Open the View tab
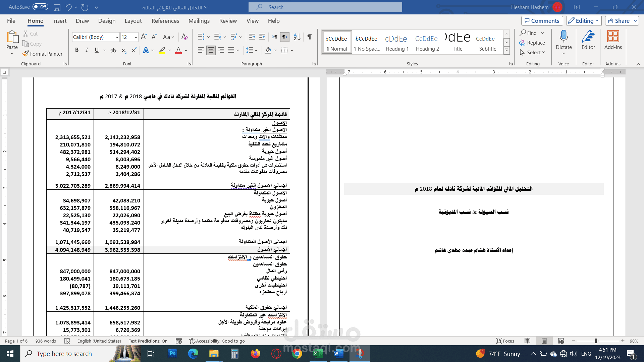This screenshot has height=362, width=644. tap(253, 21)
